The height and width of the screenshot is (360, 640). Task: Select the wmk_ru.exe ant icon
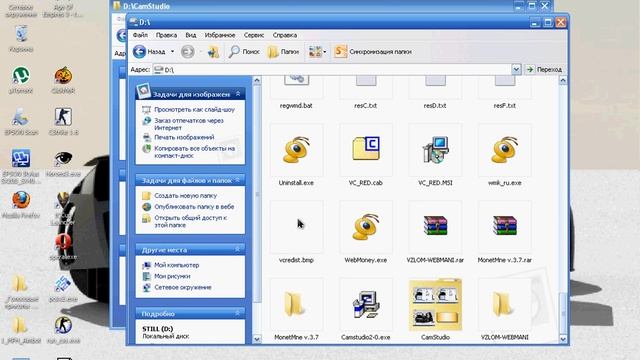pyautogui.click(x=504, y=150)
